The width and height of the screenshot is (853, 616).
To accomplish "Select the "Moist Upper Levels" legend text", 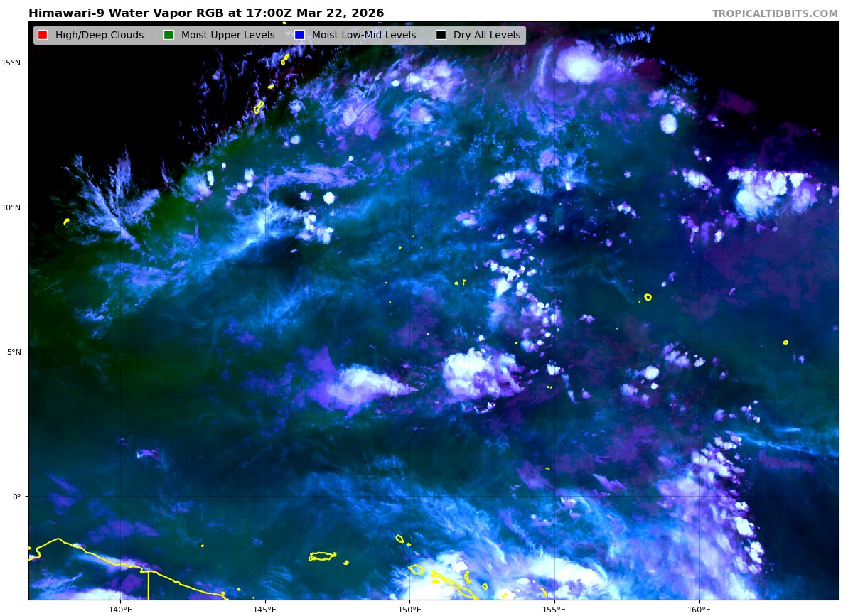I will click(x=227, y=36).
